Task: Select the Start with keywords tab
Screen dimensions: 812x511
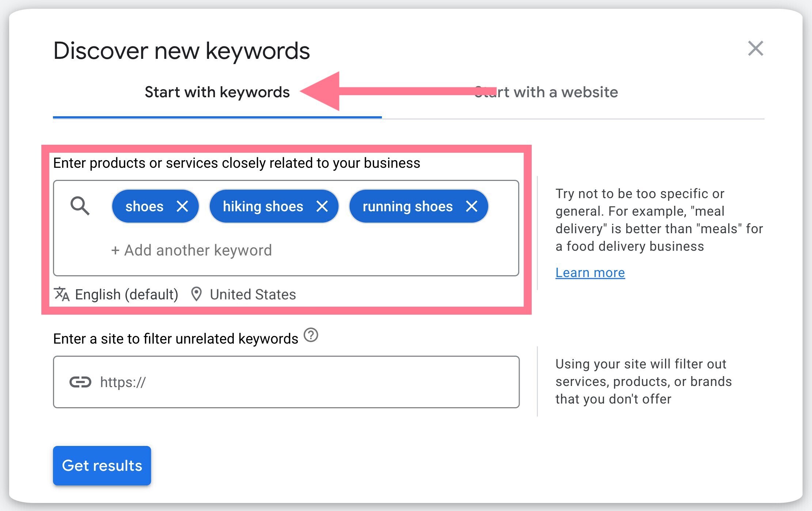Action: pyautogui.click(x=217, y=92)
